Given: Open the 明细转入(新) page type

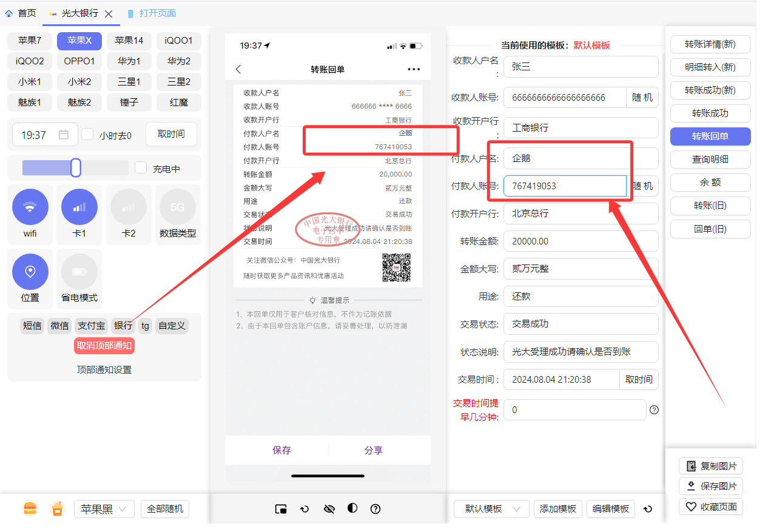Looking at the screenshot, I should (x=710, y=67).
